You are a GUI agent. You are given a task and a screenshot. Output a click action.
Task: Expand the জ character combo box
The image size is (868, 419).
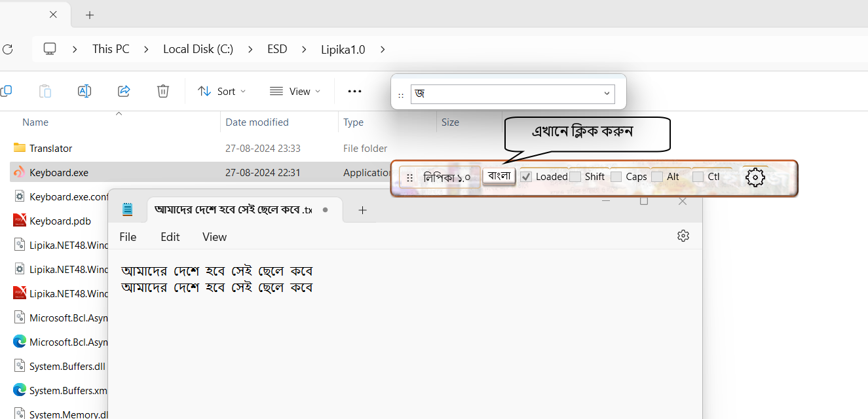pos(607,94)
